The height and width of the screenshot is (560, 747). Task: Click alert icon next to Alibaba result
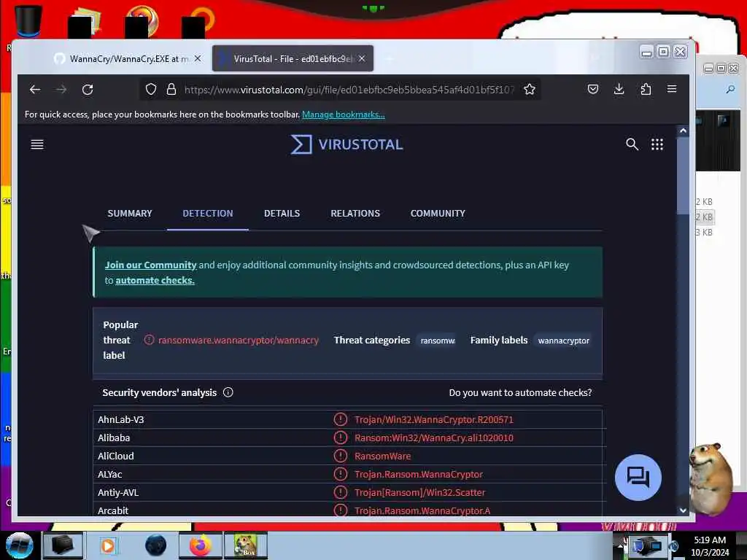pos(340,437)
